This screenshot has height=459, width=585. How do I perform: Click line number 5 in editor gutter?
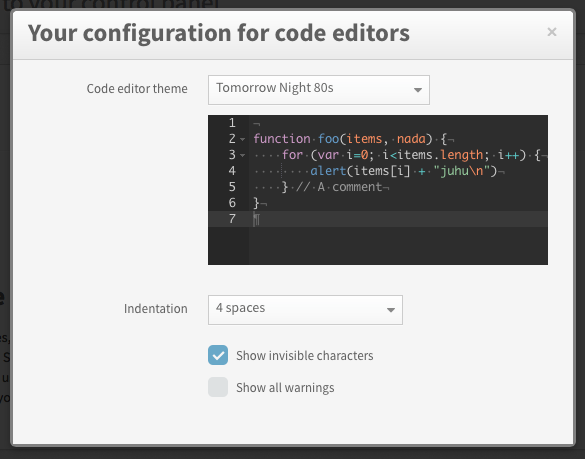tap(232, 187)
